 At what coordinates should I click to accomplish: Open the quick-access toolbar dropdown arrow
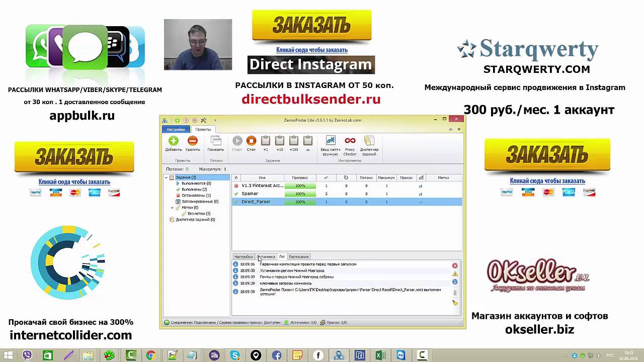215,120
